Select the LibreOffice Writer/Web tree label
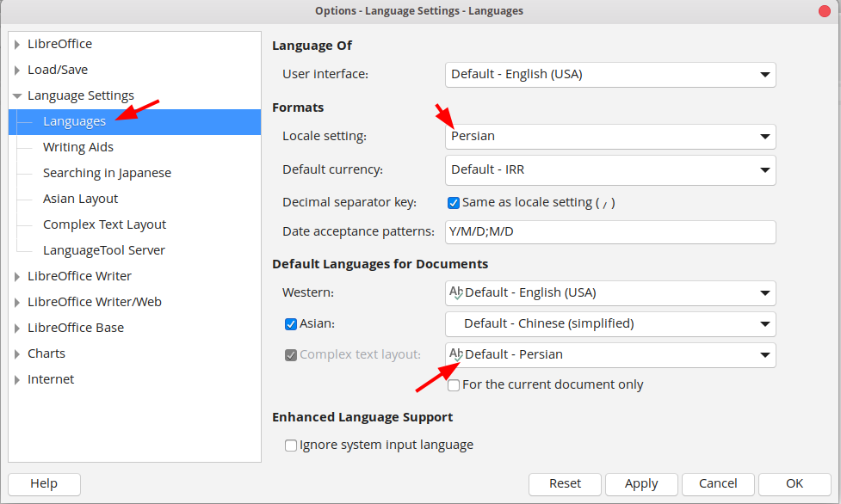This screenshot has height=504, width=841. point(95,302)
